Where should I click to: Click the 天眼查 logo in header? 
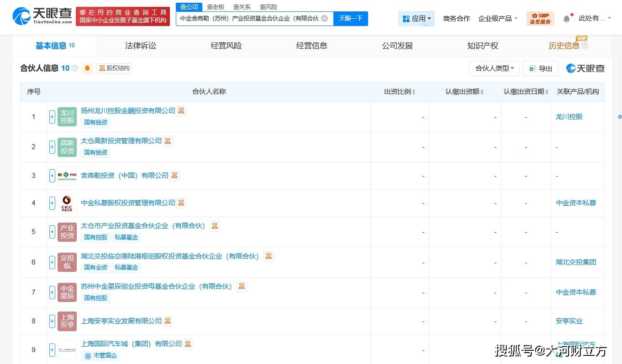[42, 16]
